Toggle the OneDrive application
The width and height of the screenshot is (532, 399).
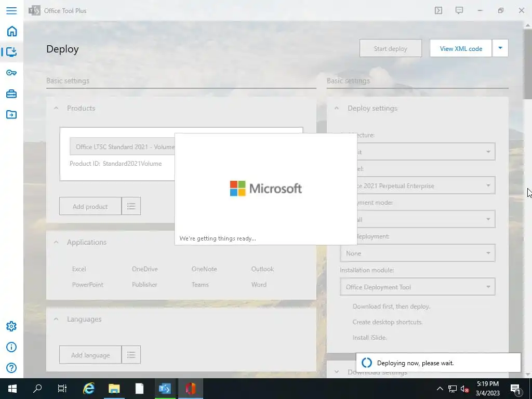tap(145, 269)
